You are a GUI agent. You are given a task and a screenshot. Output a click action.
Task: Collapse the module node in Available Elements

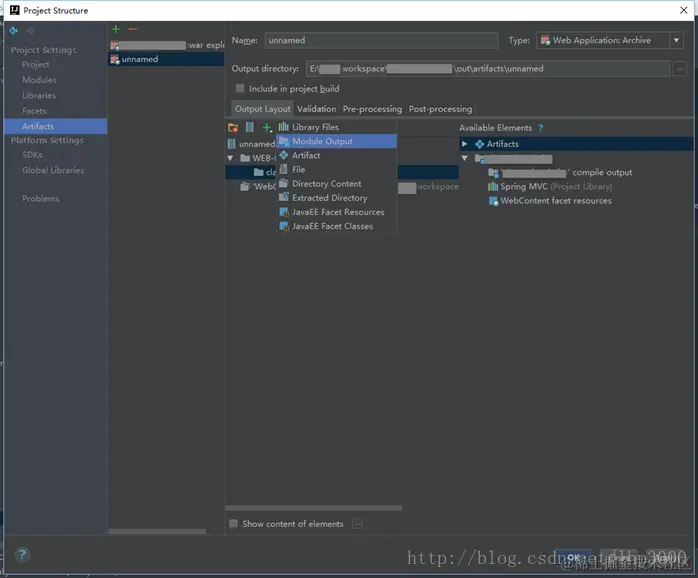[x=464, y=158]
